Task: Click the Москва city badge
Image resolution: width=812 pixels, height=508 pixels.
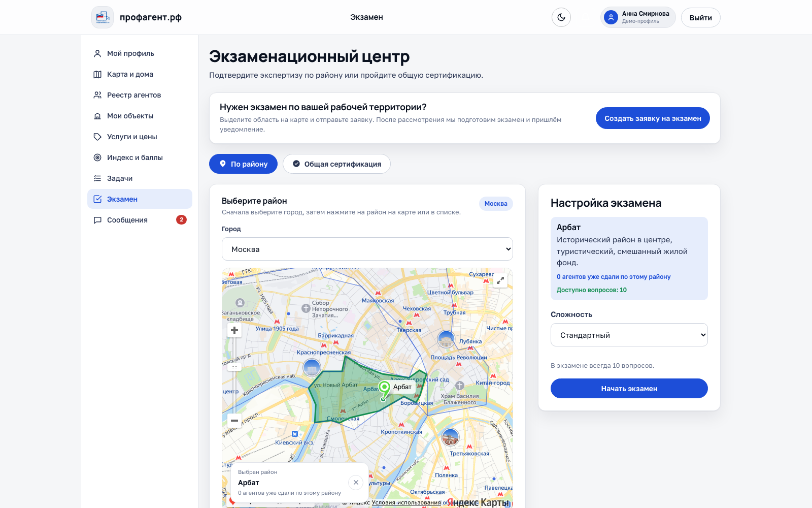Action: pos(496,204)
